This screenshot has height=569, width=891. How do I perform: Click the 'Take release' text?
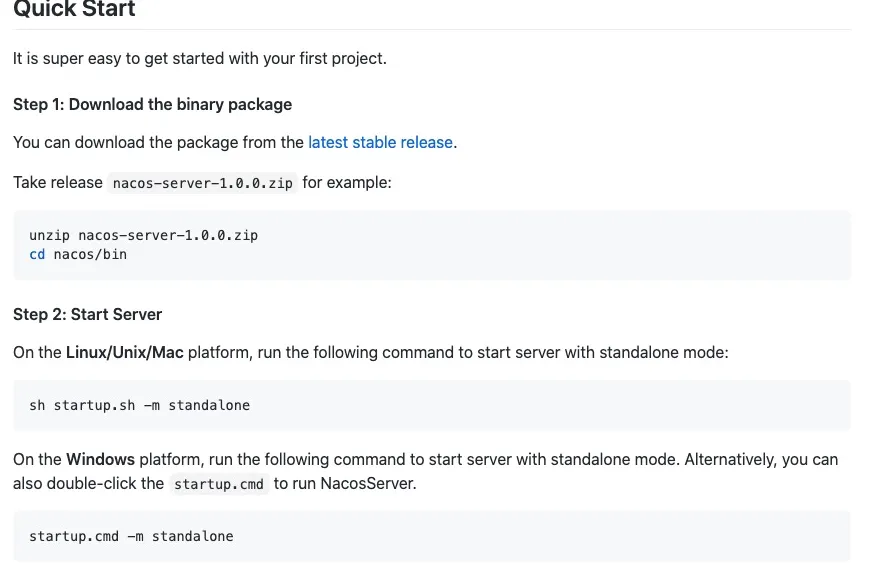coord(57,182)
